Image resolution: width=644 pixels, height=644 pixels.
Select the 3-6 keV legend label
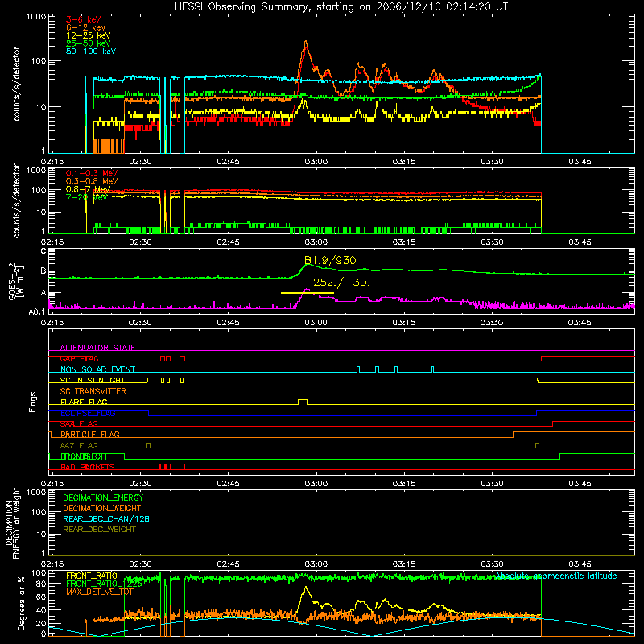(x=84, y=19)
